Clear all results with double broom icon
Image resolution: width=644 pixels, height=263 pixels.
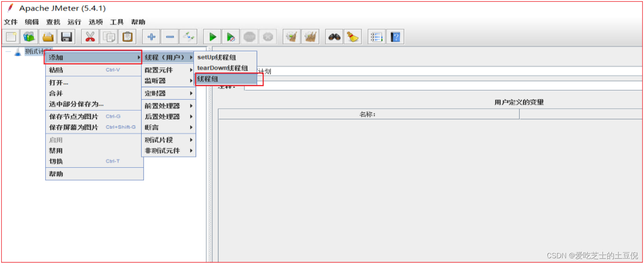click(310, 37)
